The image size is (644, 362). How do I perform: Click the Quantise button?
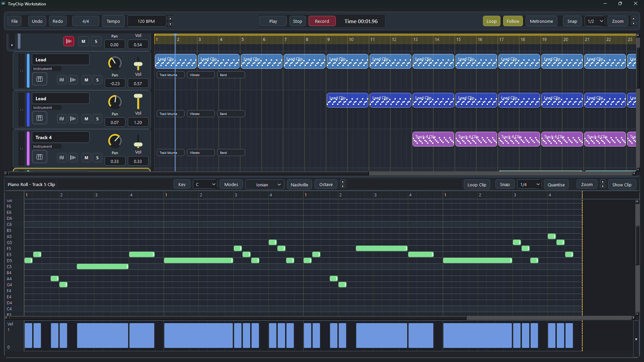(556, 184)
